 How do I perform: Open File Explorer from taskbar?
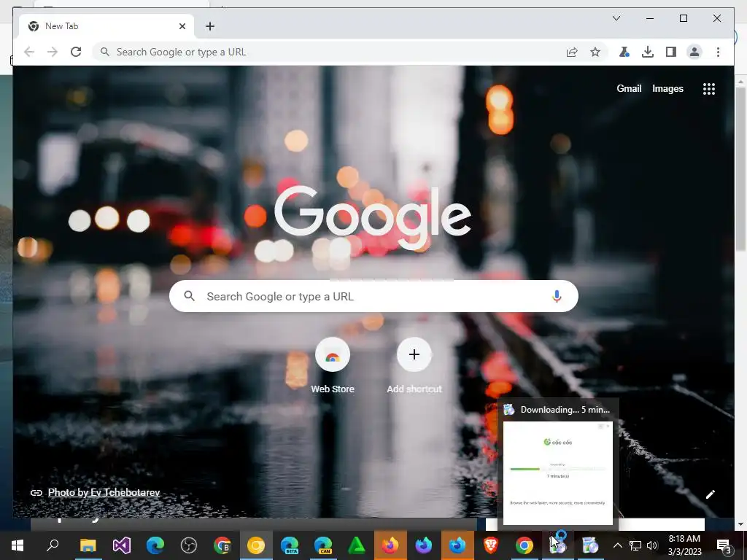[88, 545]
